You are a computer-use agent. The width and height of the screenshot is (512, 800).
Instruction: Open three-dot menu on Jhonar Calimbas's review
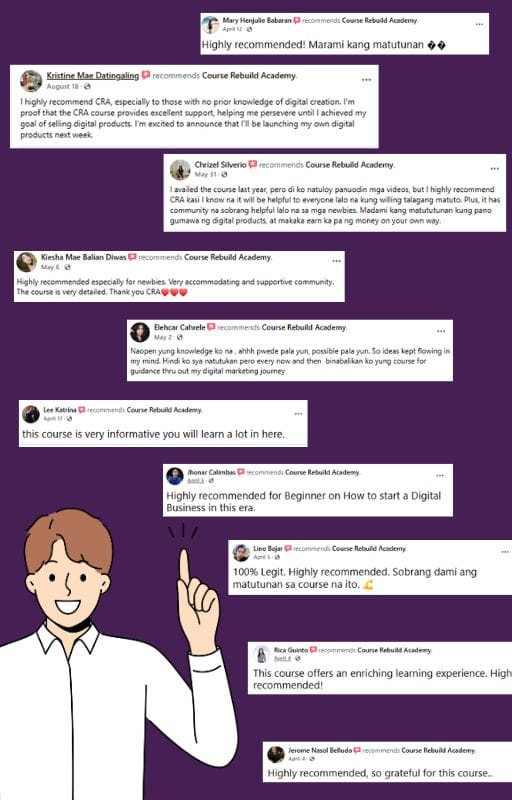pos(440,476)
